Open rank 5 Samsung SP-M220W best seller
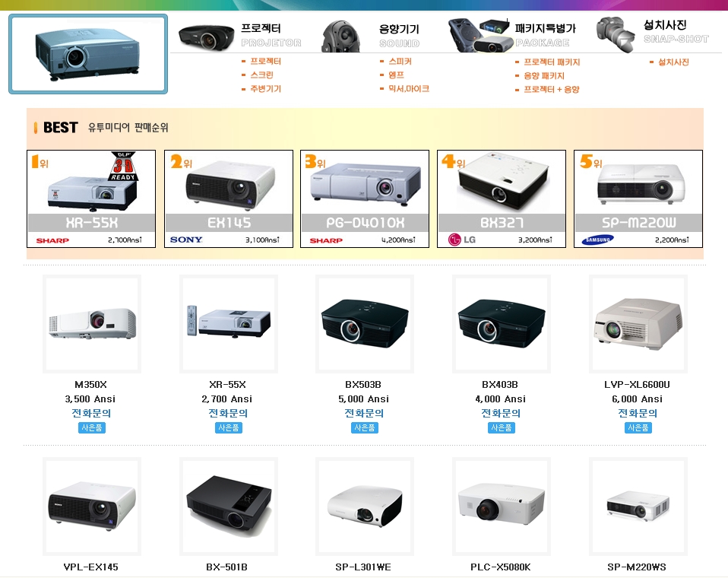The image size is (728, 578). (638, 198)
